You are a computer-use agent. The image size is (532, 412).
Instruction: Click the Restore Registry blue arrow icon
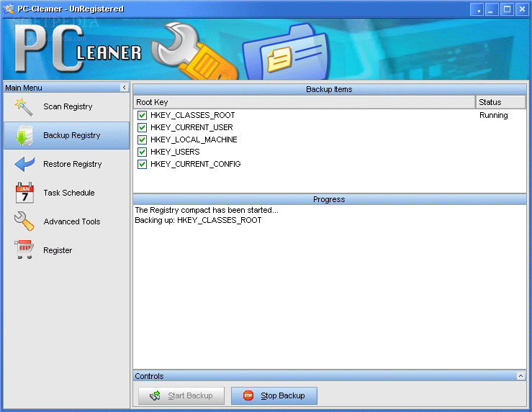tap(24, 164)
